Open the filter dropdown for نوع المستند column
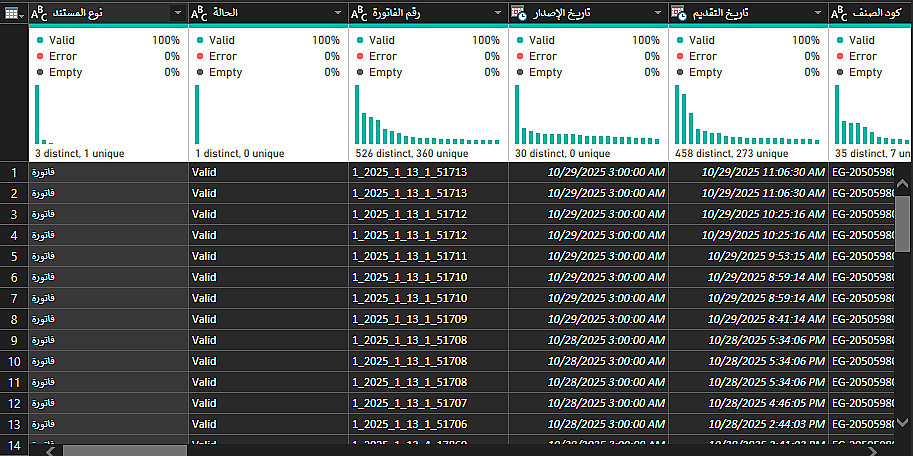The height and width of the screenshot is (456, 913). click(x=178, y=13)
